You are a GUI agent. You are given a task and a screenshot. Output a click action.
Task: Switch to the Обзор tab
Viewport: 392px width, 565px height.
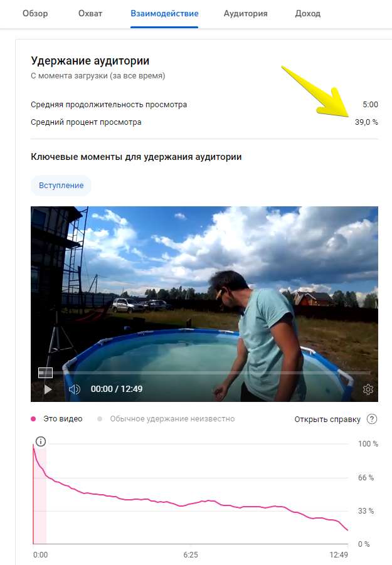pyautogui.click(x=35, y=14)
